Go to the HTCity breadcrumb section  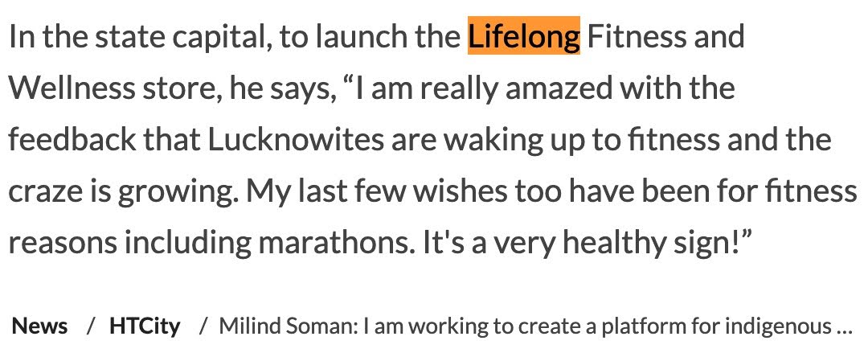pos(145,326)
